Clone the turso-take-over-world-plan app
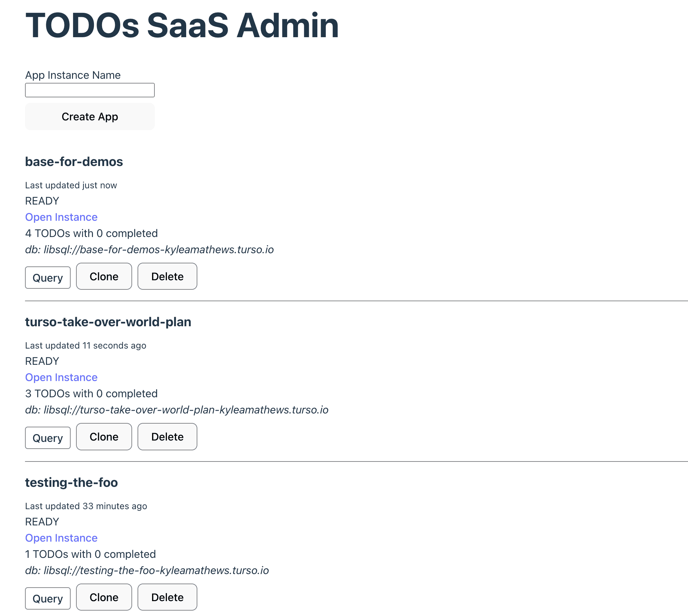 pyautogui.click(x=104, y=437)
